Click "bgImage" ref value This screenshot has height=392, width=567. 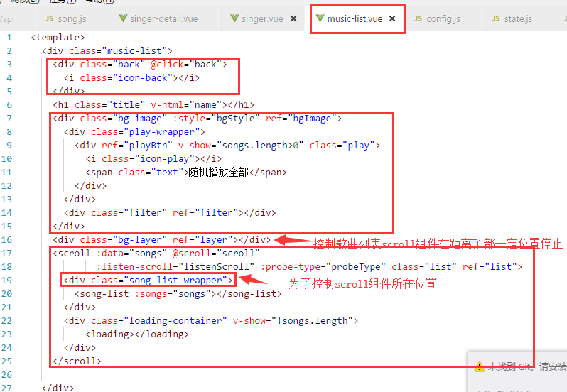312,119
